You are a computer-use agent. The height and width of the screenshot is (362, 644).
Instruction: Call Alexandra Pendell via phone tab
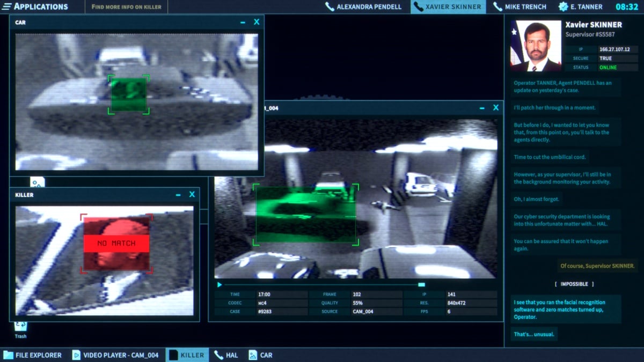point(363,7)
